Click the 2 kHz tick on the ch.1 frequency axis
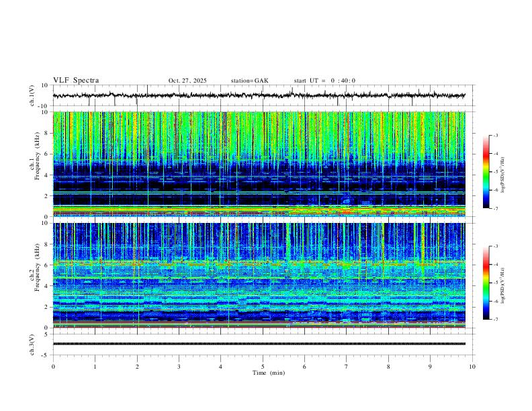The image size is (532, 411). [x=46, y=195]
